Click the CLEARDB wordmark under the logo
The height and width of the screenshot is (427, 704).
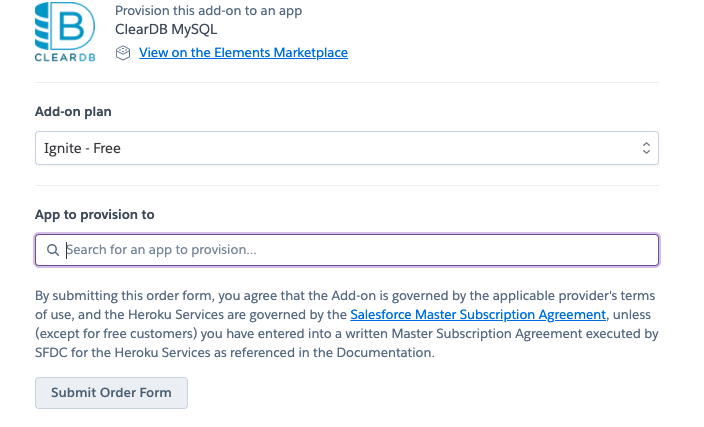click(65, 56)
